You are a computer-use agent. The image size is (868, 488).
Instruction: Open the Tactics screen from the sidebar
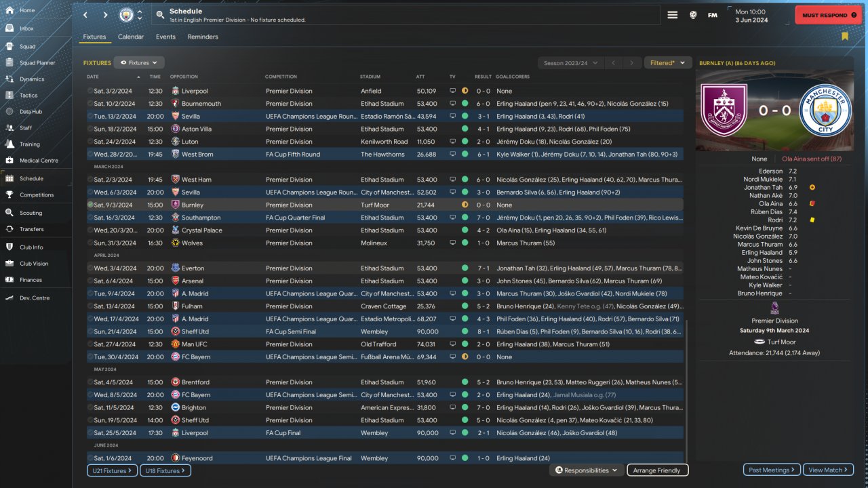[28, 96]
